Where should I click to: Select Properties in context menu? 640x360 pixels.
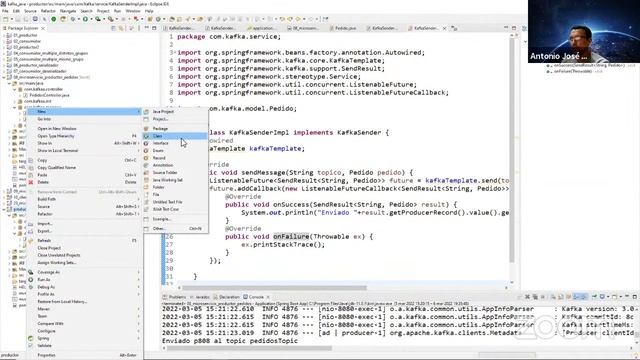pos(84,355)
